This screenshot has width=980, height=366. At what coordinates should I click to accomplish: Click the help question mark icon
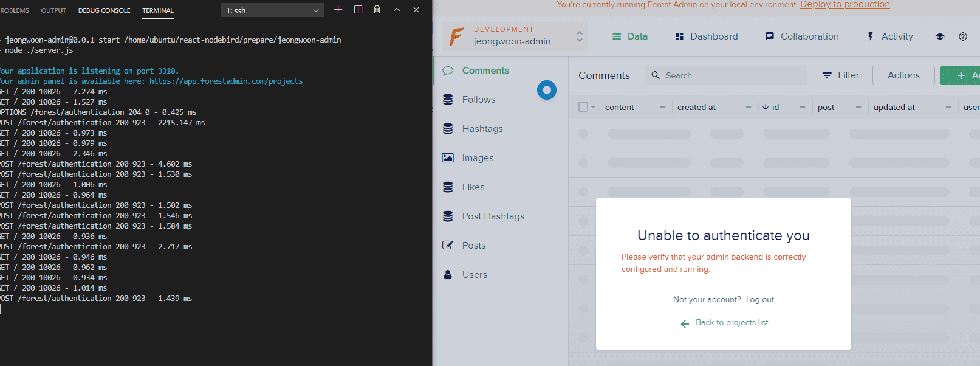pyautogui.click(x=963, y=36)
